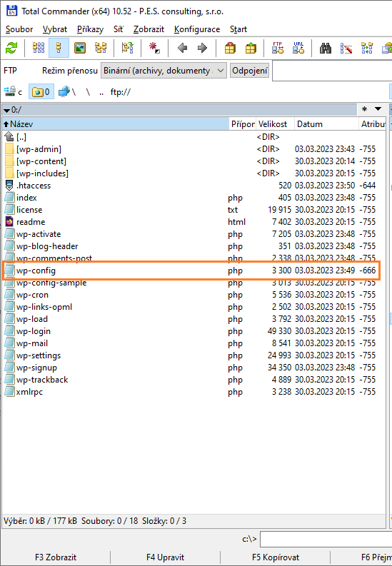Image resolution: width=392 pixels, height=566 pixels.
Task: Open the Vybrat menu
Action: 55,29
